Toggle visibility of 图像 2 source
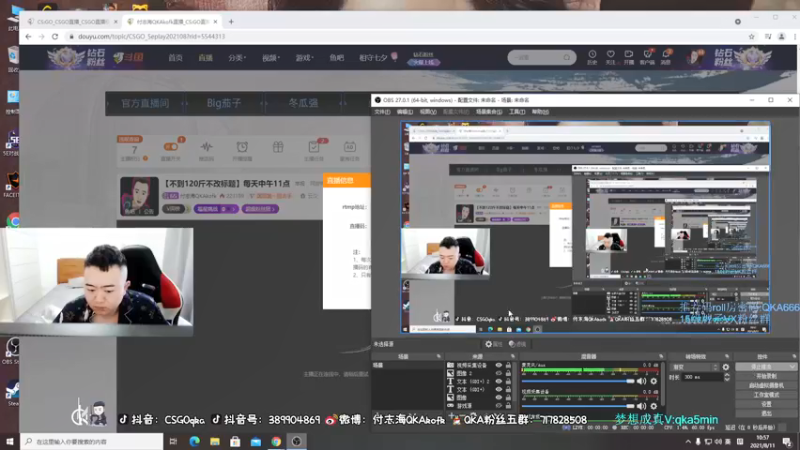This screenshot has height=450, width=800. tap(498, 373)
